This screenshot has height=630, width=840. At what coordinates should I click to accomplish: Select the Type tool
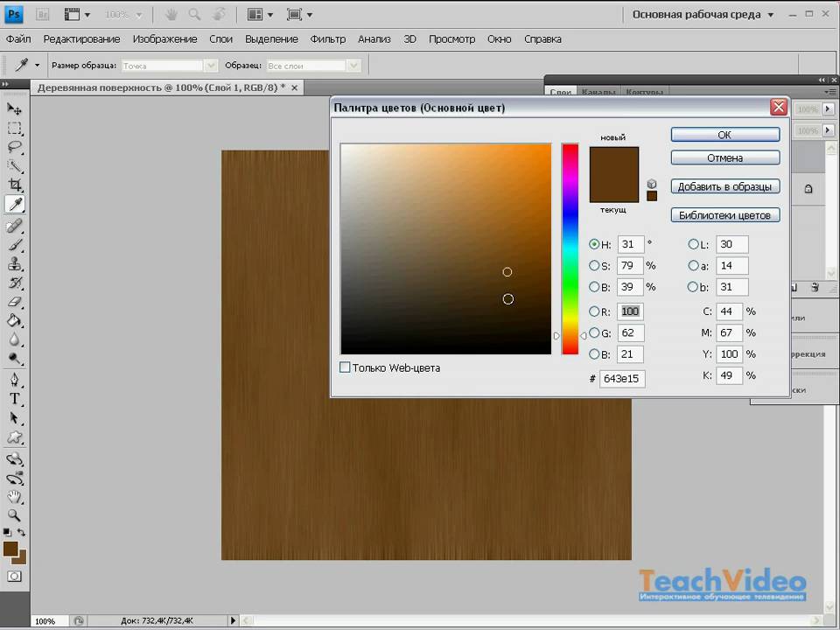(x=15, y=399)
